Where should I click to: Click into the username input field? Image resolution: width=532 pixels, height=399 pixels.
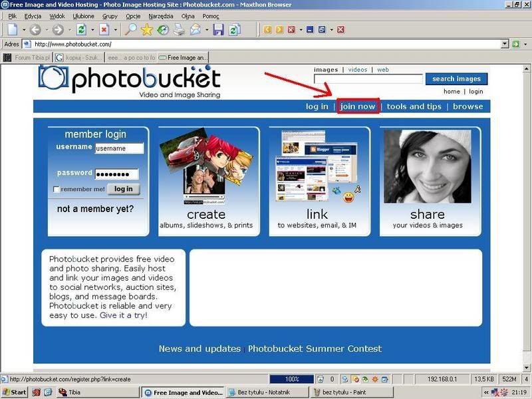(119, 148)
